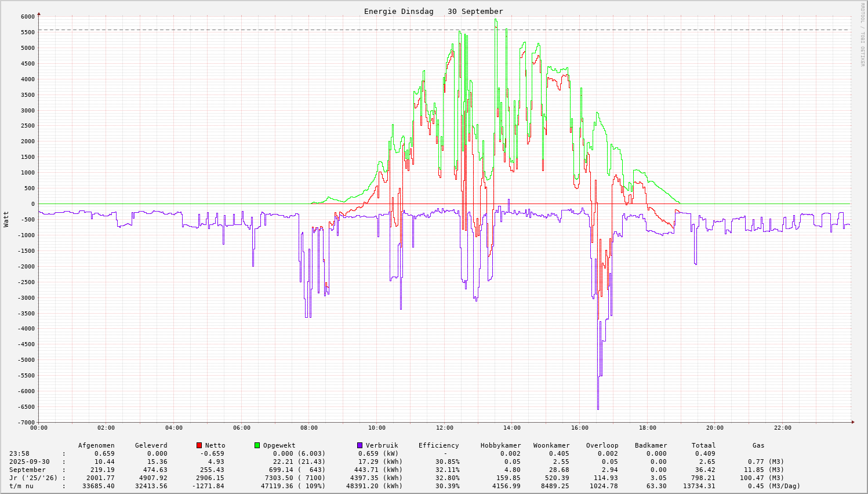This screenshot has height=494, width=868.
Task: Select the Geleverd column header
Action: [151, 445]
